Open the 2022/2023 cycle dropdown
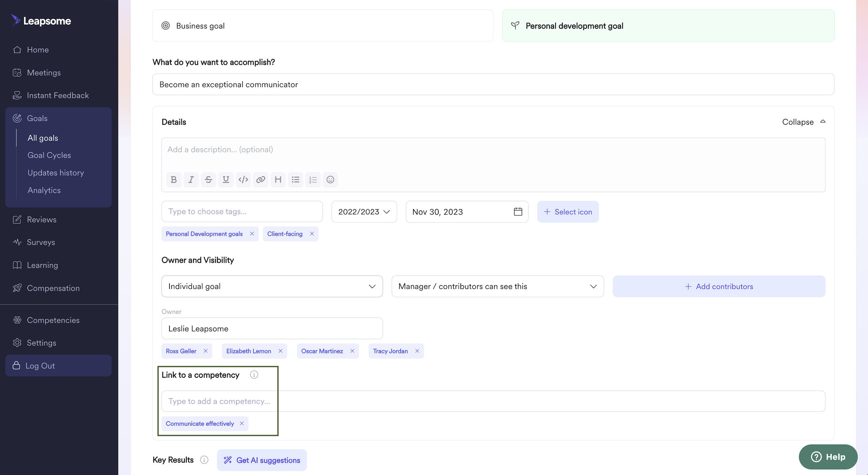The height and width of the screenshot is (475, 868). (x=364, y=211)
